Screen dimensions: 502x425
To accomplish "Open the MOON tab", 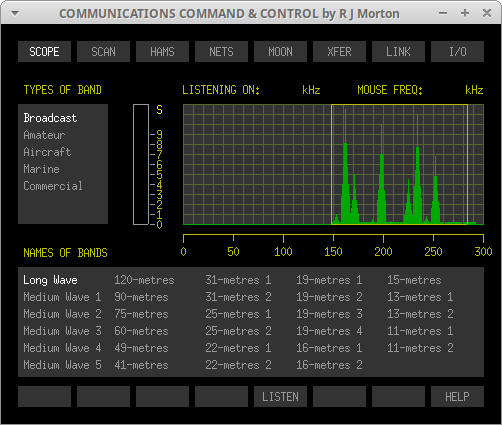I will (x=280, y=52).
